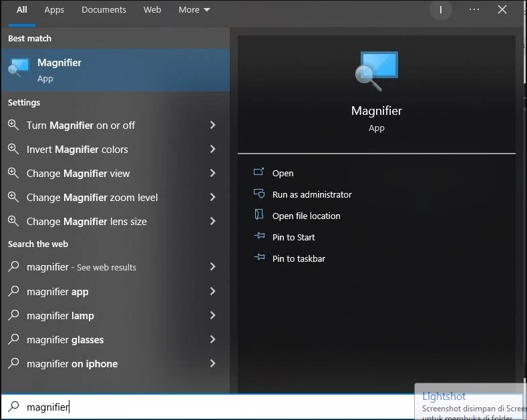The height and width of the screenshot is (420, 527).
Task: Select Change Magnifier zoom level setting
Action: point(116,197)
